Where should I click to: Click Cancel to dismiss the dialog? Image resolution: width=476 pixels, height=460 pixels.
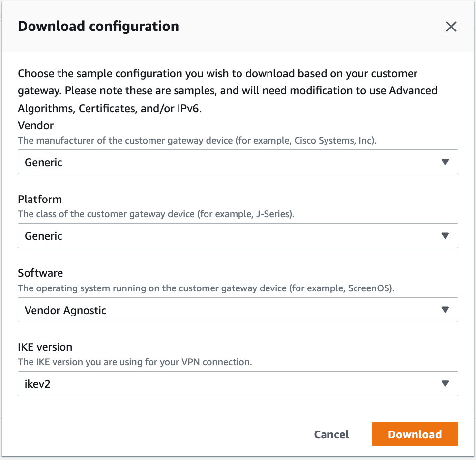[331, 434]
